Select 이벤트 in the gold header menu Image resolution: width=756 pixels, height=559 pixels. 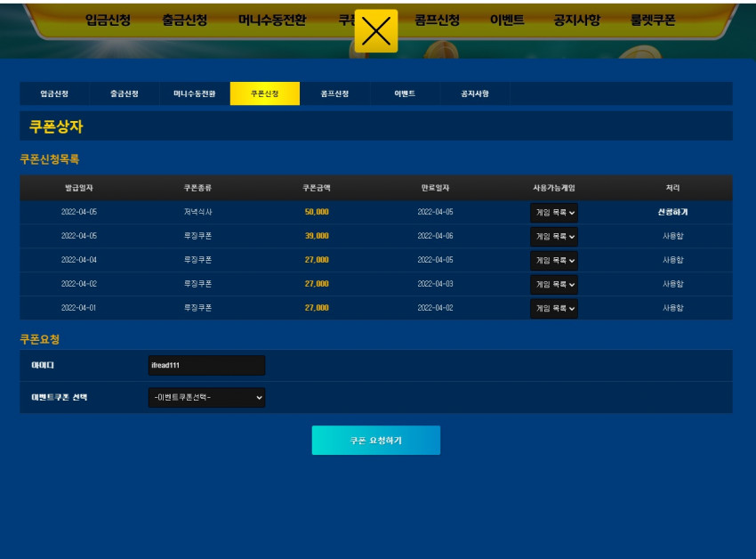507,20
